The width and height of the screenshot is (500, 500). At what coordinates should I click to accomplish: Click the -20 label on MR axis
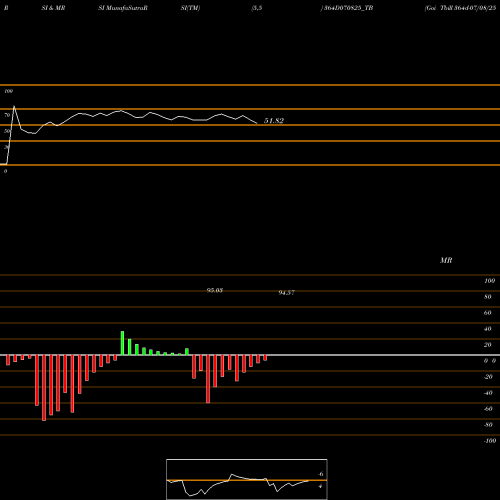coord(488,377)
